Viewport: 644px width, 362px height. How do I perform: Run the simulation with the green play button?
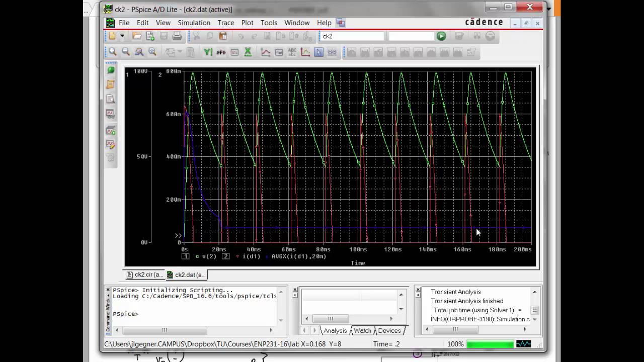click(441, 36)
